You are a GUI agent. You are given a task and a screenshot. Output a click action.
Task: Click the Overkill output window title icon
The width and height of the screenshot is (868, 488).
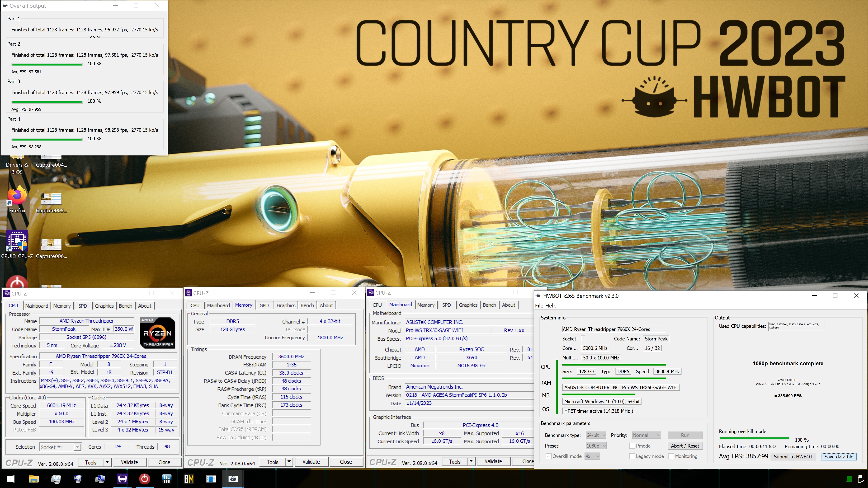[5, 5]
